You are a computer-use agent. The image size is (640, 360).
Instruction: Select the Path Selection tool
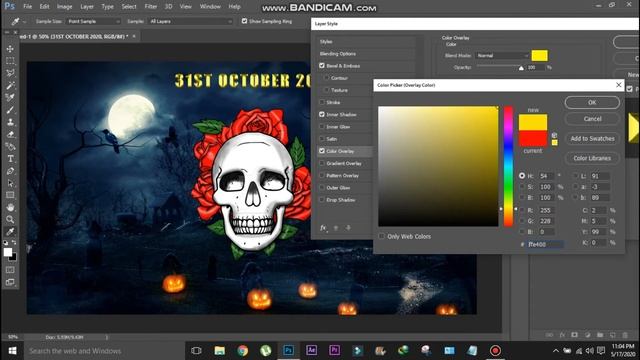tap(10, 183)
